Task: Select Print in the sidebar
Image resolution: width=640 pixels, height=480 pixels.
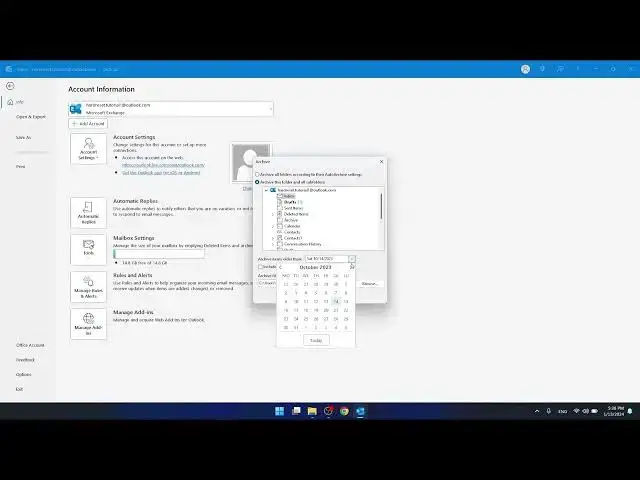Action: click(20, 167)
